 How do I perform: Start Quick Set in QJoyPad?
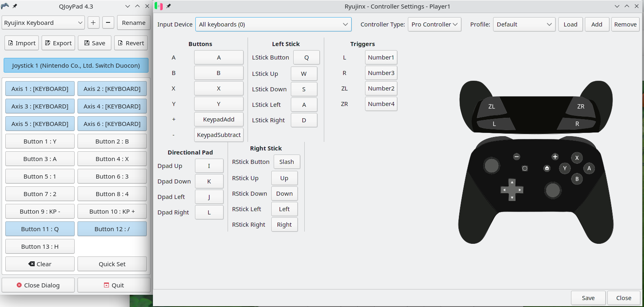coord(112,264)
